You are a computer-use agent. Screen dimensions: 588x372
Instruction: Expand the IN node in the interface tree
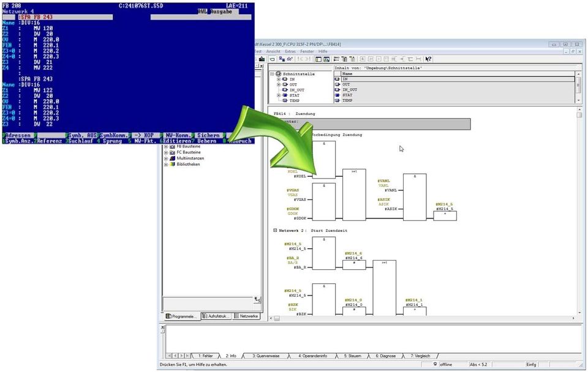[279, 80]
